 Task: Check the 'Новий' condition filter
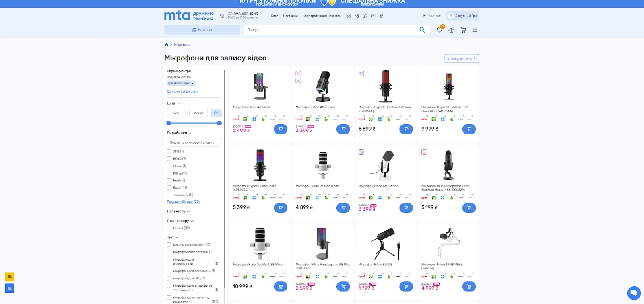(x=169, y=228)
